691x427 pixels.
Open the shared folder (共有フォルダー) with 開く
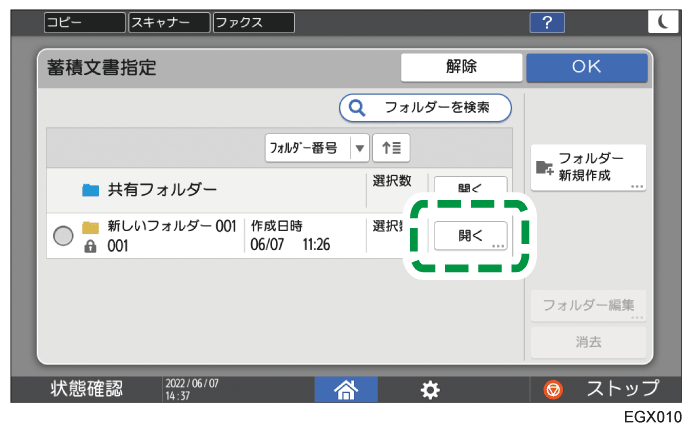pos(470,187)
